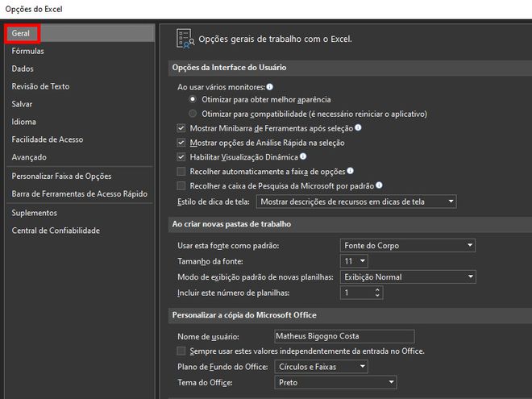Click info icon beside Minibarra de Ferramentas option
532x399 pixels.
point(358,127)
